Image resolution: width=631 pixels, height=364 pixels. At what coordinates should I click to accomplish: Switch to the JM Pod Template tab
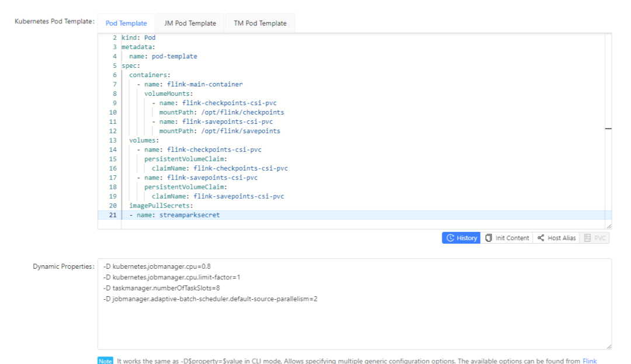click(190, 23)
